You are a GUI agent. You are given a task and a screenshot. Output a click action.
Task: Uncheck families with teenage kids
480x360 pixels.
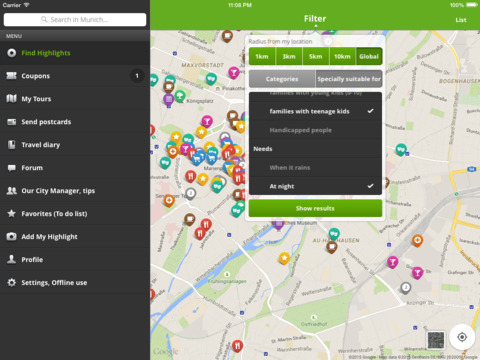(x=315, y=111)
